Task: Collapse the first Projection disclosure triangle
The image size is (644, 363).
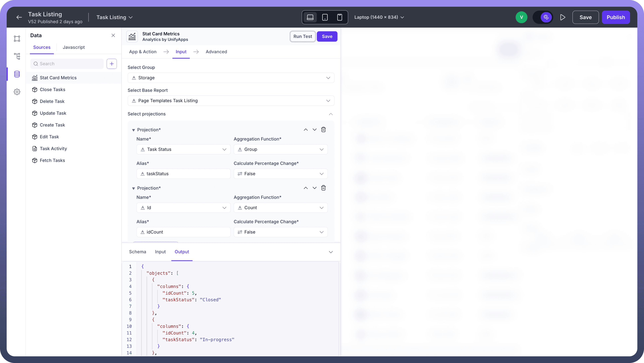Action: (133, 130)
